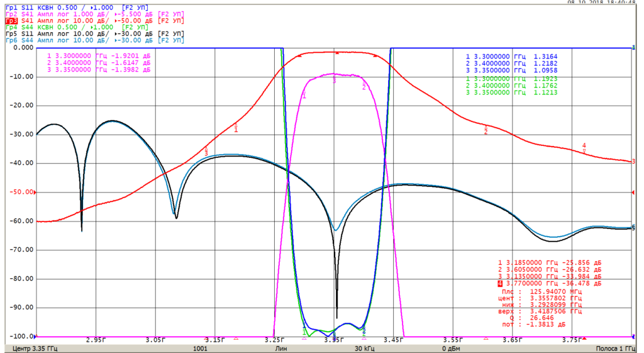The image size is (644, 353).
Task: Click the red marker 1 on the red trace
Action: pyautogui.click(x=236, y=127)
